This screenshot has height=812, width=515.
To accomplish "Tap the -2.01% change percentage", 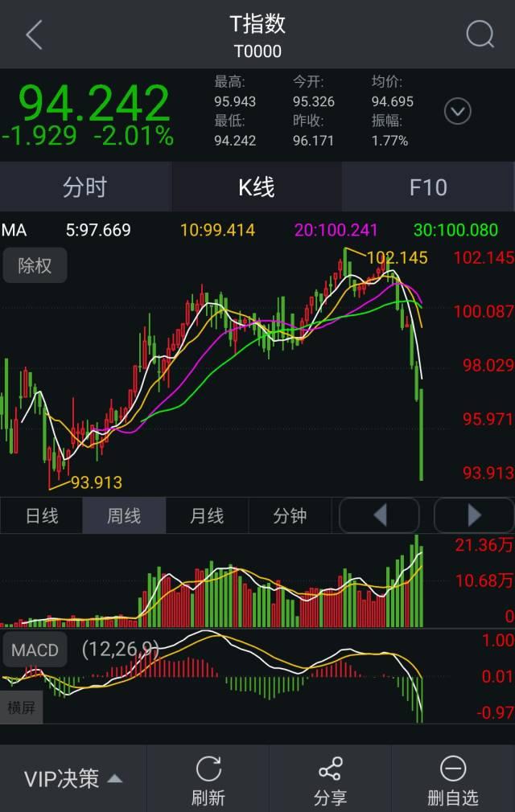I will click(x=134, y=136).
